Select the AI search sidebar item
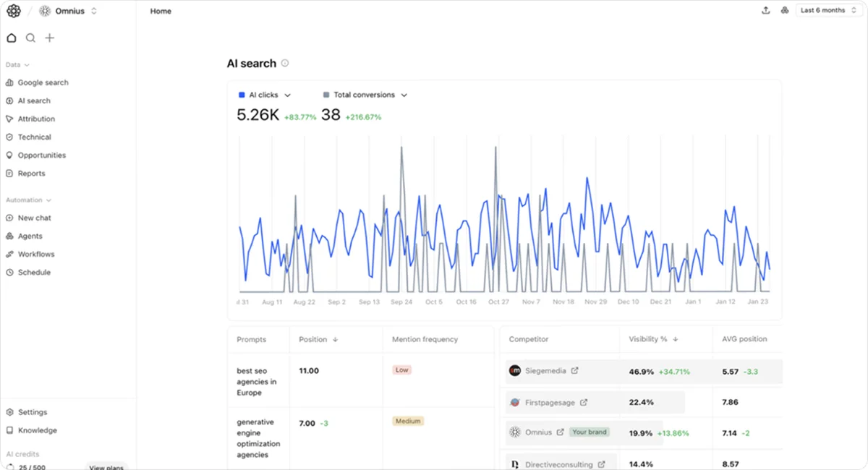This screenshot has height=470, width=868. point(34,101)
